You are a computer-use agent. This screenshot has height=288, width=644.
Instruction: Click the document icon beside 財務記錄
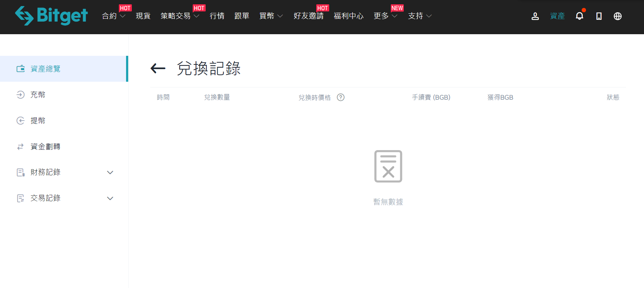coord(21,172)
